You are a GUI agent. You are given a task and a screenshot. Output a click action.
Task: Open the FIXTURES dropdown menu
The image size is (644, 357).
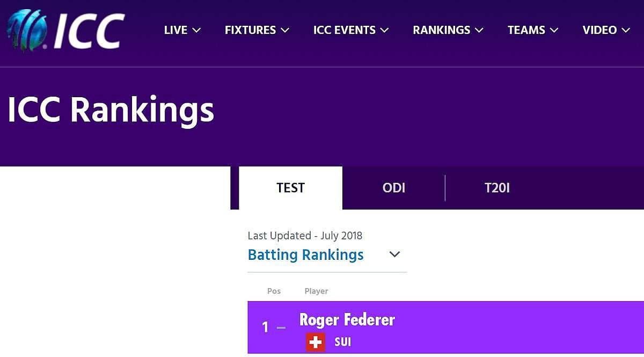tap(257, 30)
